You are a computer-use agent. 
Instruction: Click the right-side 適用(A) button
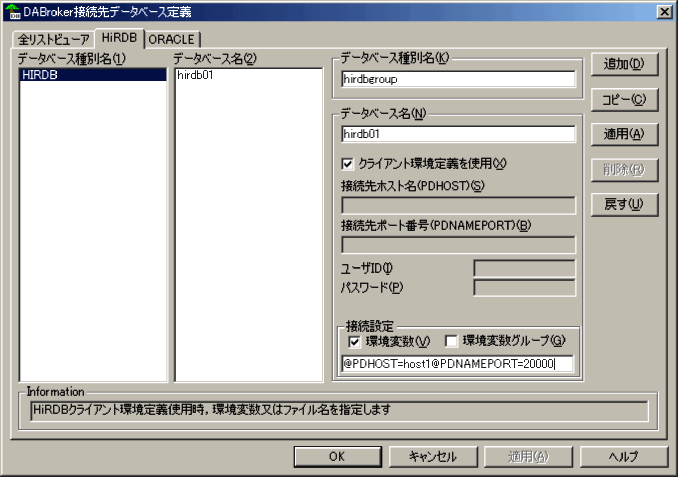624,134
